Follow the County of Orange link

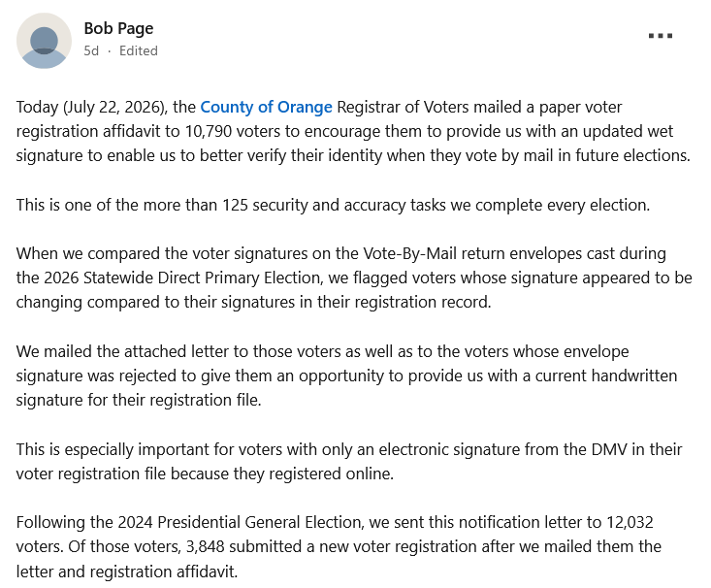coord(266,107)
